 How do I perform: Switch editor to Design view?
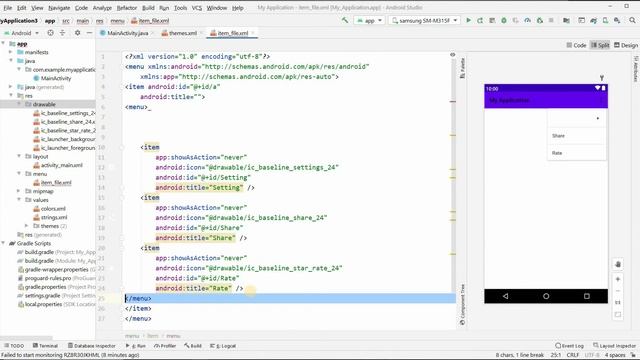[x=626, y=45]
